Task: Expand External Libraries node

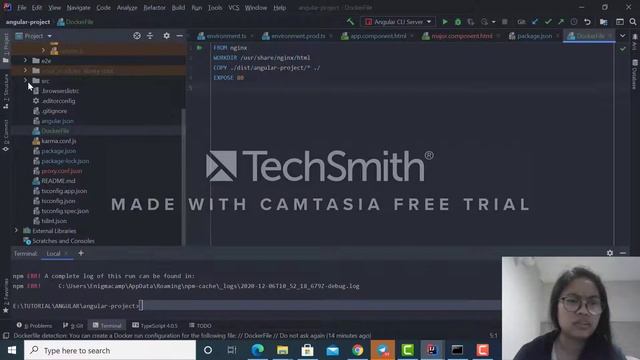Action: click(16, 231)
